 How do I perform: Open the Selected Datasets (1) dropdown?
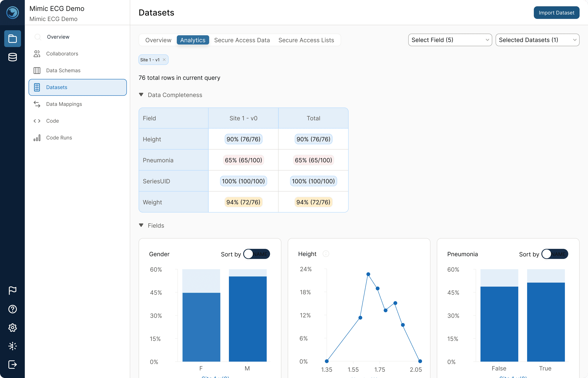[x=537, y=40]
